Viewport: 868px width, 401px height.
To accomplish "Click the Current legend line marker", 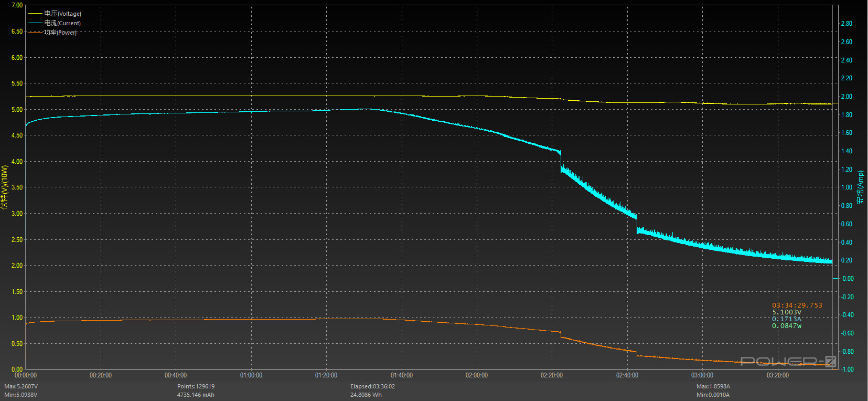I will pos(35,23).
